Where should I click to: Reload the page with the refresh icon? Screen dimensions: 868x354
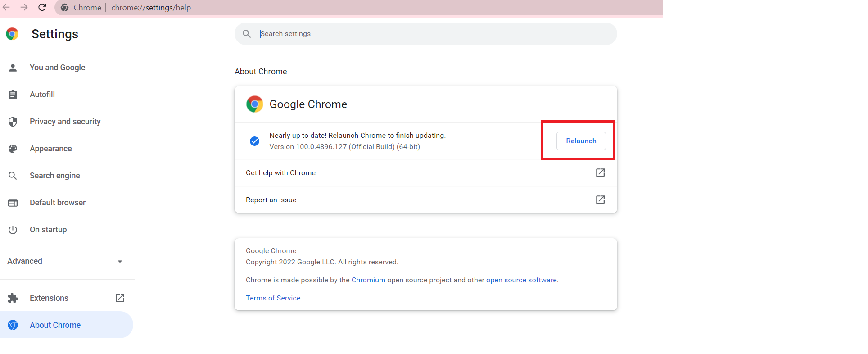pos(42,7)
